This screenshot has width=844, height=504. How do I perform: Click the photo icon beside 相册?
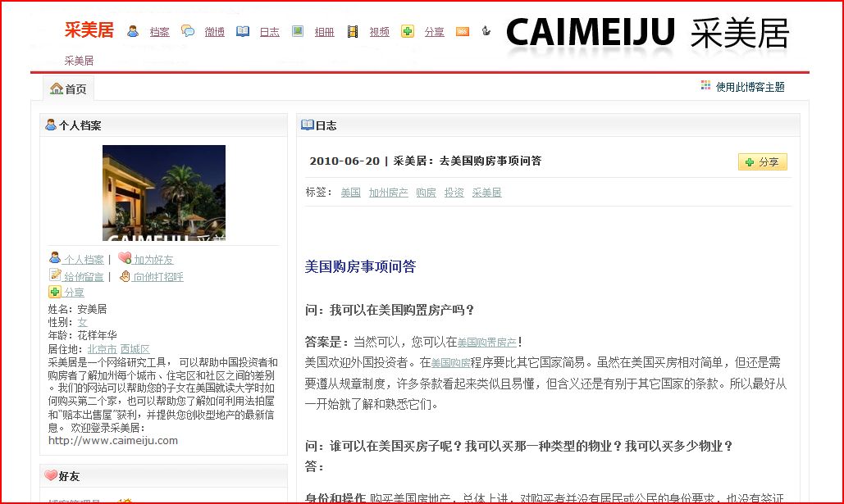pyautogui.click(x=298, y=32)
